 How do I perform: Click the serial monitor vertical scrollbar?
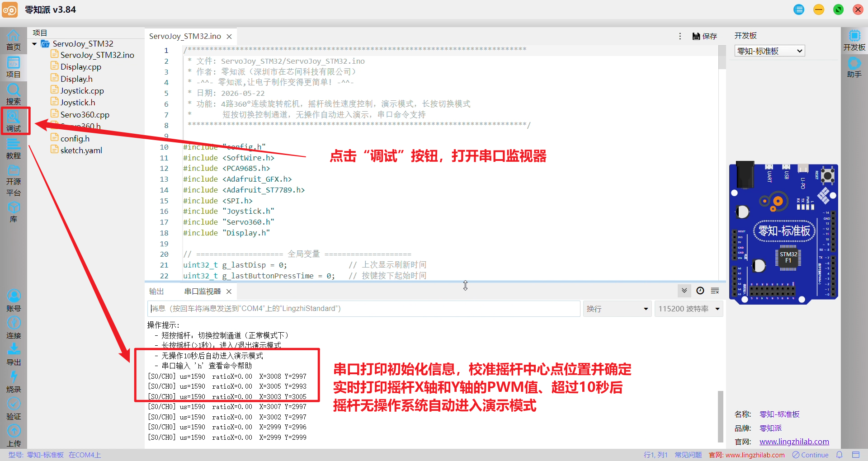[x=720, y=416]
